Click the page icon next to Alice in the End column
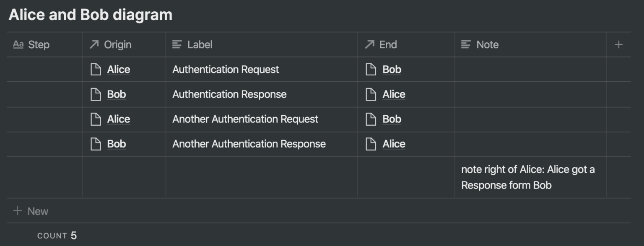Screen dimensions: 644x246 pos(371,94)
